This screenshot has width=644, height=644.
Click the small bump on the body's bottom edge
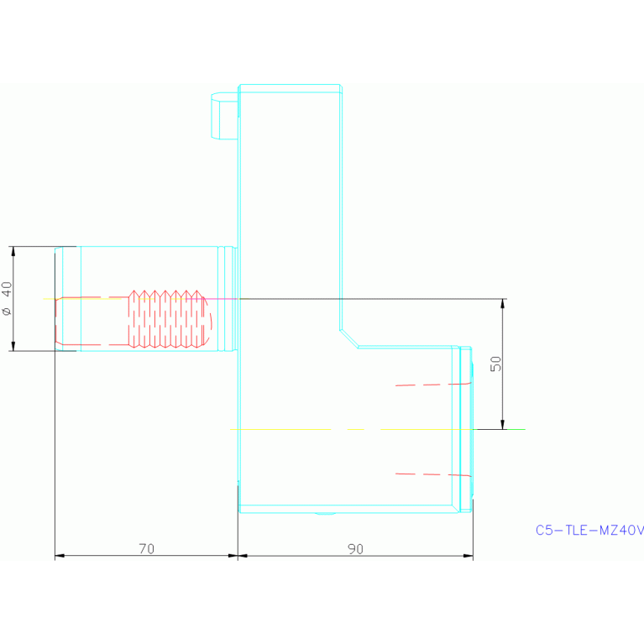pyautogui.click(x=325, y=513)
